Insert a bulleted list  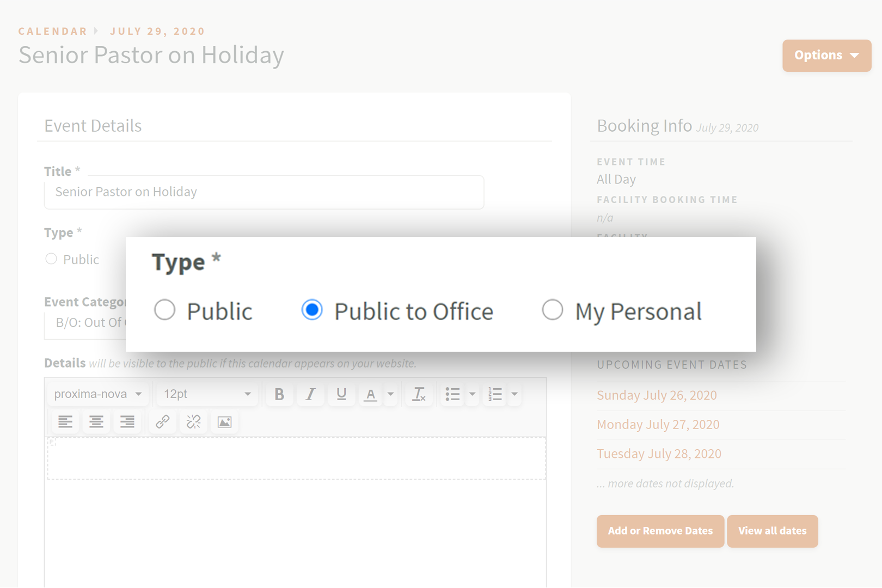point(452,394)
